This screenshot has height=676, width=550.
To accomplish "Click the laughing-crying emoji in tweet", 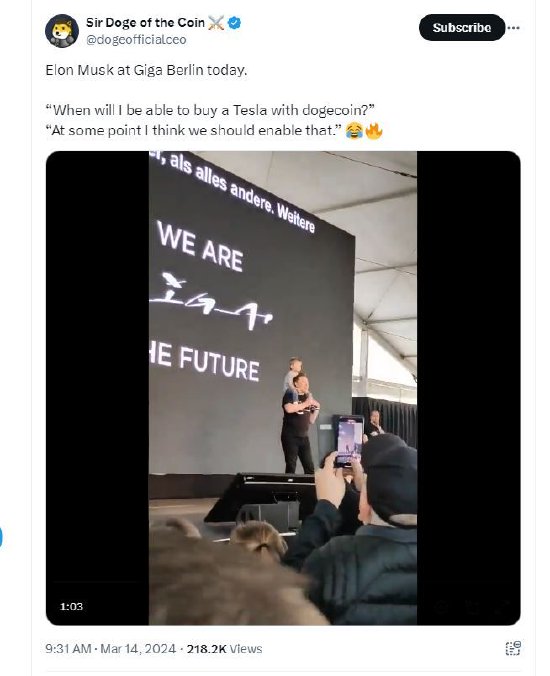I will (x=354, y=131).
